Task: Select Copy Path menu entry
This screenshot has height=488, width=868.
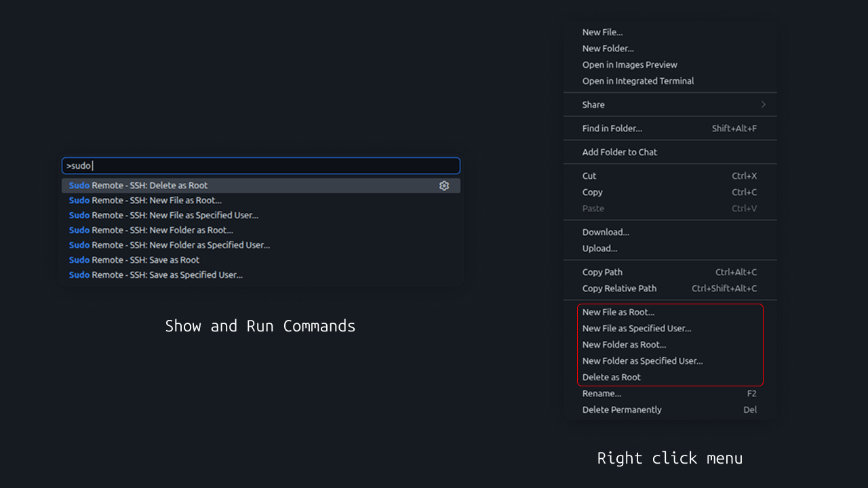Action: pos(670,272)
